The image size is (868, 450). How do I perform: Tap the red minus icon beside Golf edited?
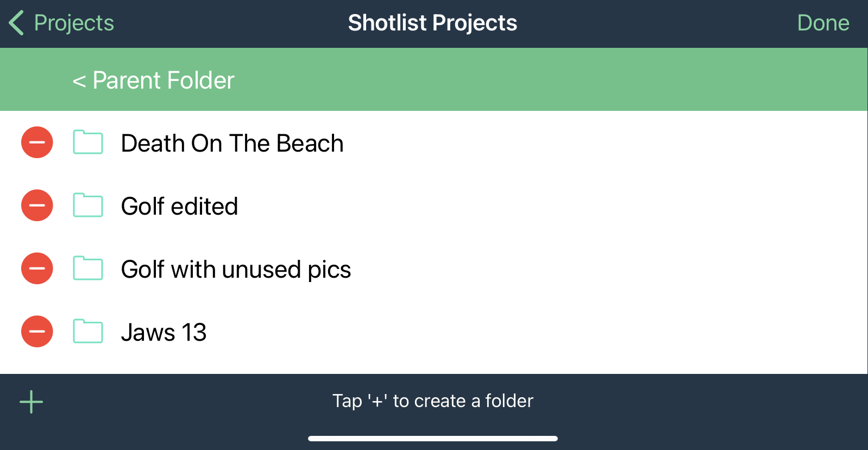37,205
